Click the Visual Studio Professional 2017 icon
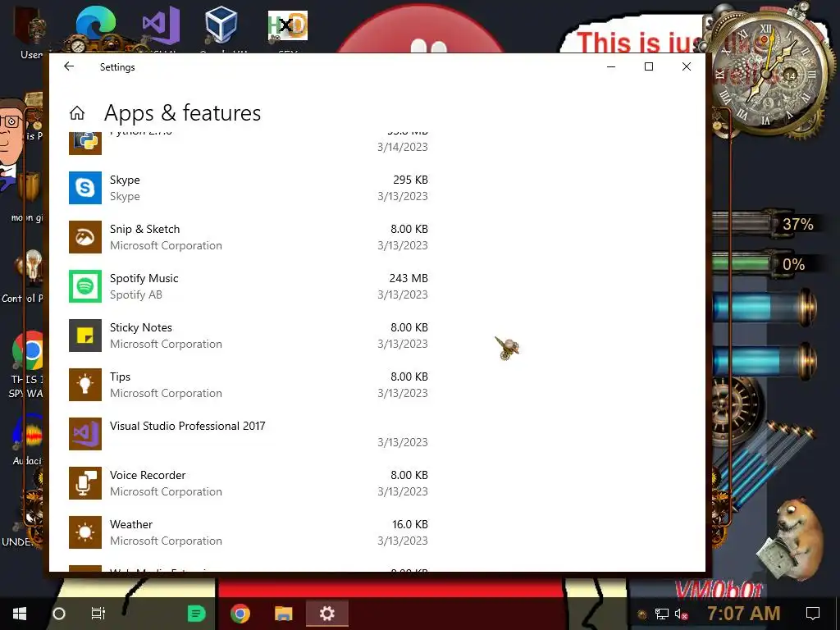The width and height of the screenshot is (840, 630). tap(85, 435)
